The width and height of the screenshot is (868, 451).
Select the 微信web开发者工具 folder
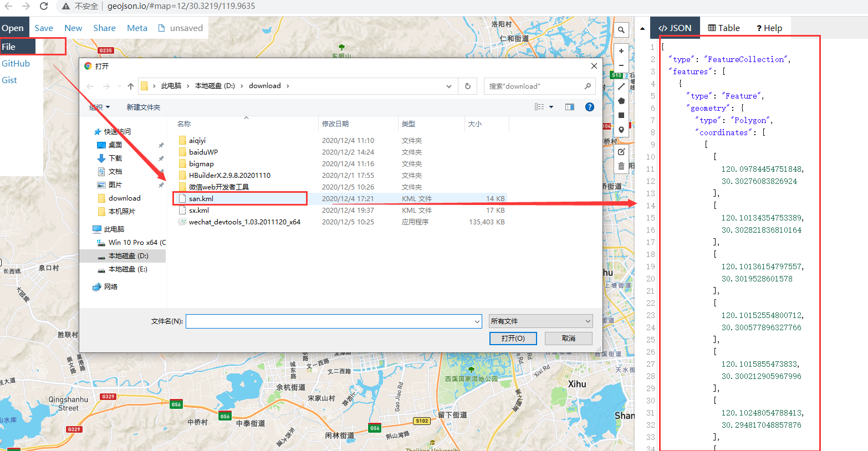click(219, 187)
